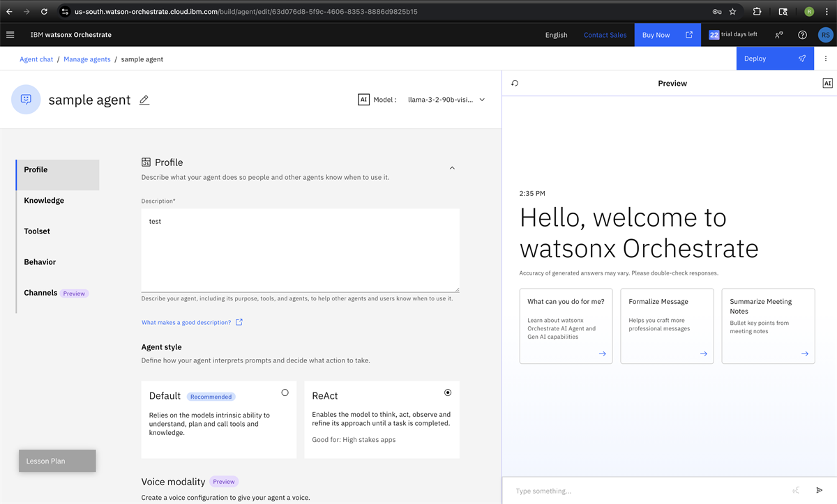Click the browser address bar URL
The width and height of the screenshot is (837, 504).
click(246, 11)
